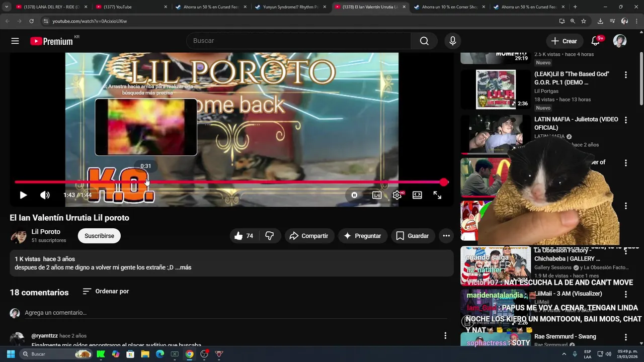
Task: Mute the video volume
Action: 45,195
